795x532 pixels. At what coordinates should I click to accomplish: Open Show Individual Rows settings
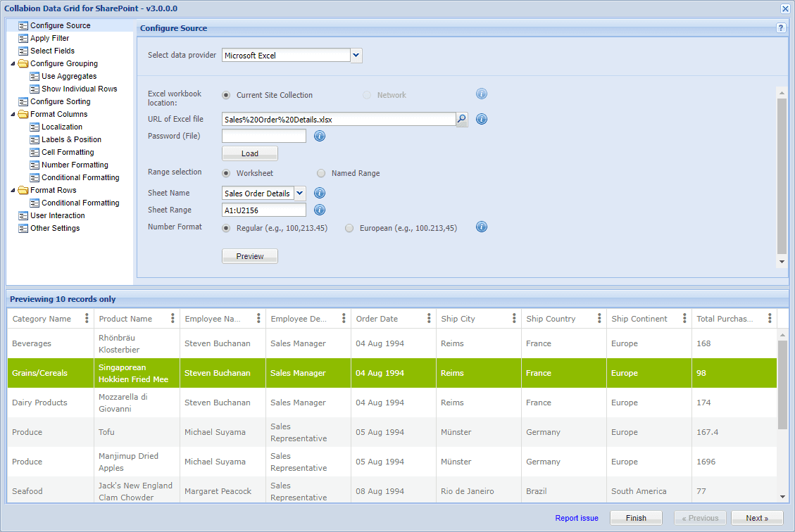click(79, 89)
